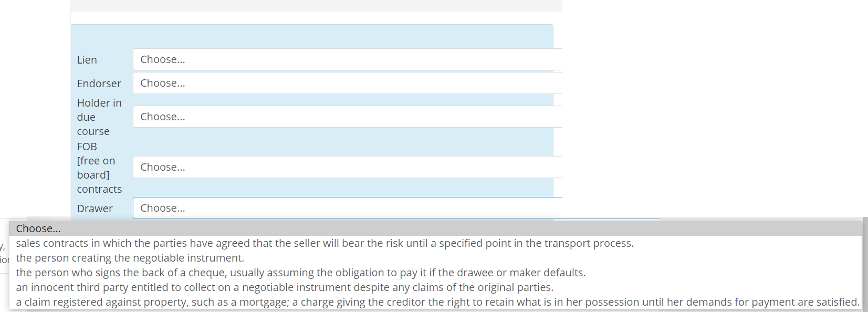Select the sales contracts definition option
The height and width of the screenshot is (312, 868).
325,243
